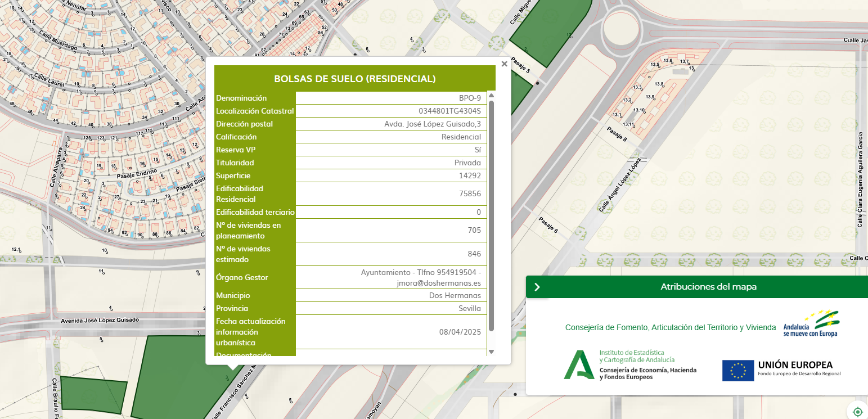Click the Avenida José López Guisado street label
Screen dimensions: 868x419
(x=99, y=321)
